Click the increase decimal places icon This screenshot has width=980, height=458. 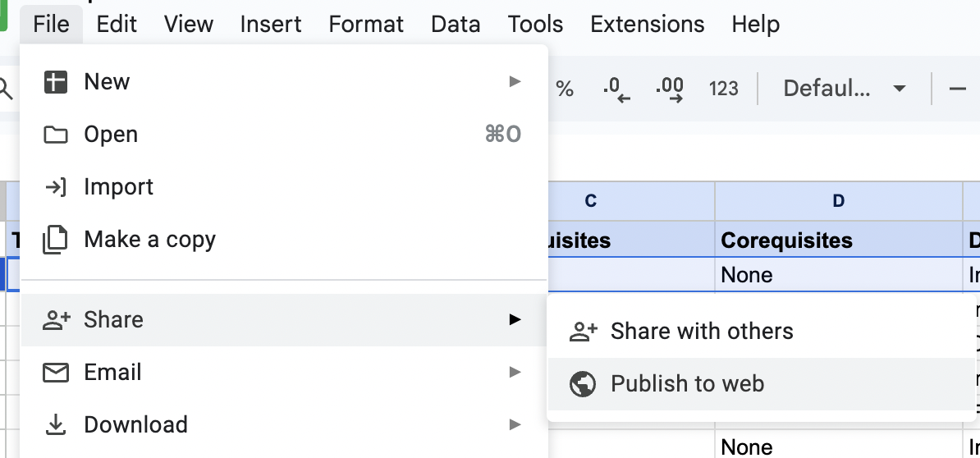(x=670, y=89)
